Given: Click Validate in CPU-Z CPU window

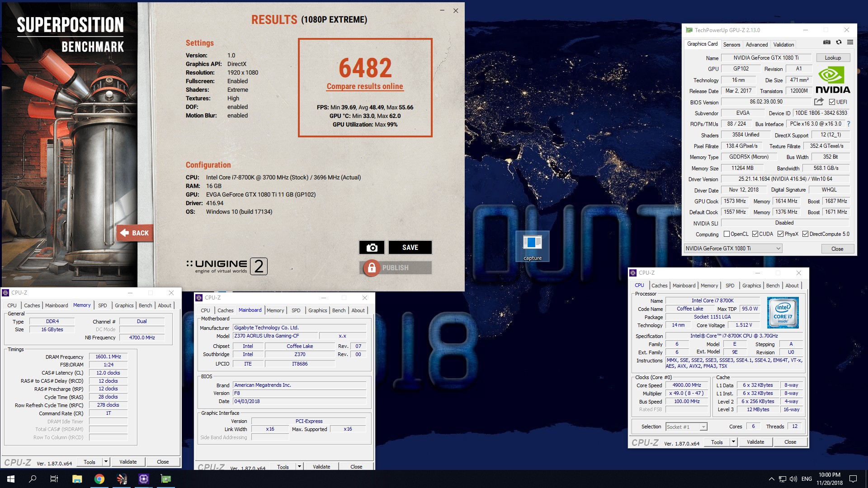Looking at the screenshot, I should (x=755, y=442).
